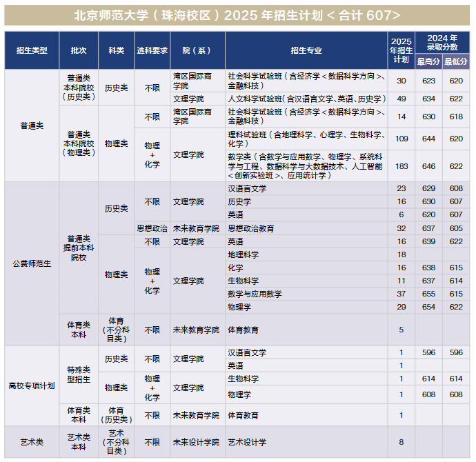Click the 最高分 sub-header
Screen dimensions: 476x462
[428, 61]
